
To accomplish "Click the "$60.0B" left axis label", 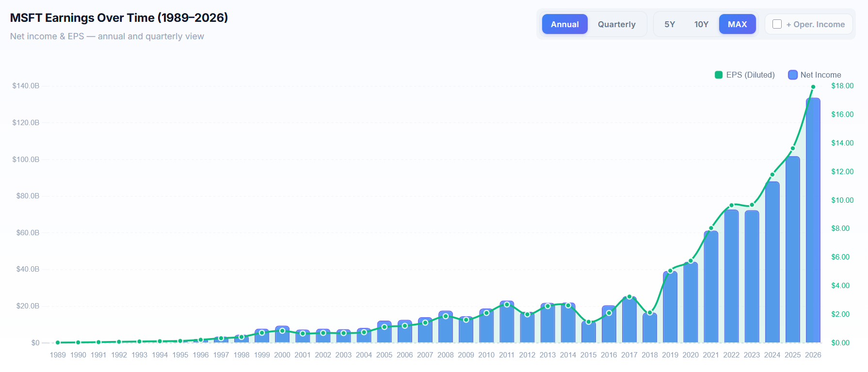I will [28, 233].
